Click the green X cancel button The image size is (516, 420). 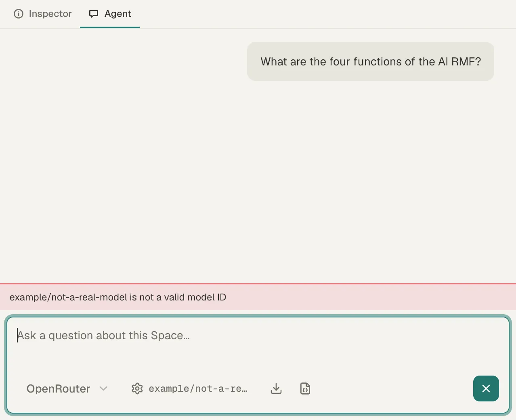point(486,388)
